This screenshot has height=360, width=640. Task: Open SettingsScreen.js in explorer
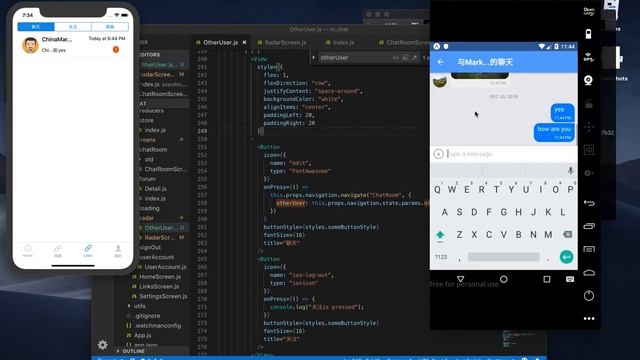point(163,296)
